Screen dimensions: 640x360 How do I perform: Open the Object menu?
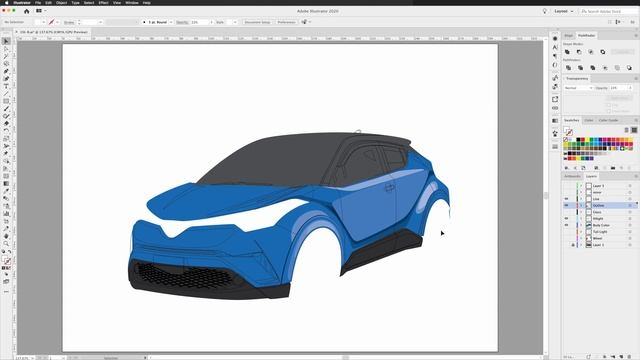click(x=61, y=2)
